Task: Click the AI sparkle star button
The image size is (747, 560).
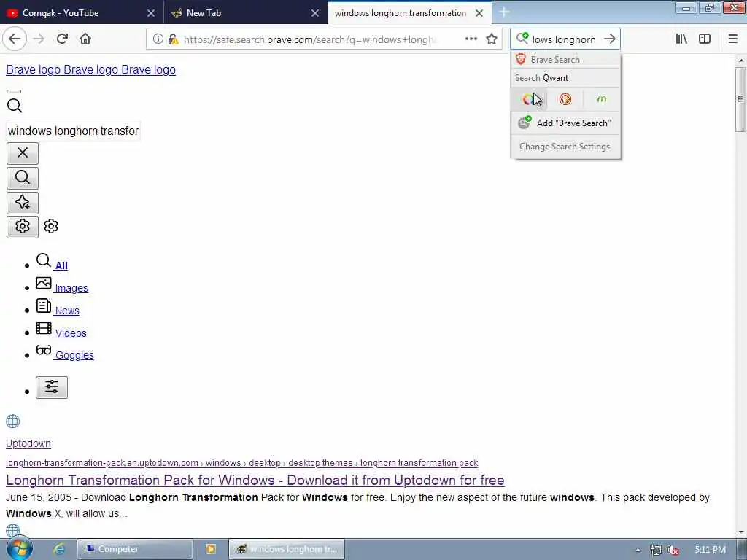Action: tap(23, 203)
